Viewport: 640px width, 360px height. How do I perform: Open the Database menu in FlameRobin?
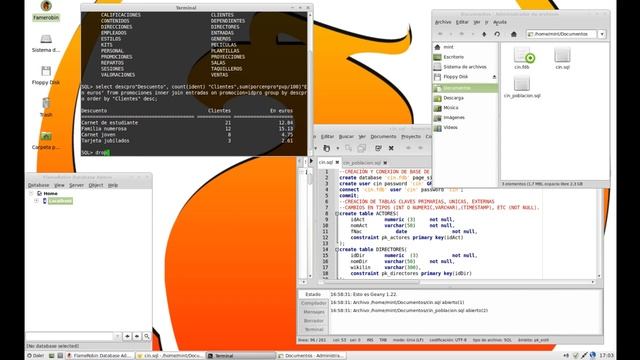[x=38, y=185]
